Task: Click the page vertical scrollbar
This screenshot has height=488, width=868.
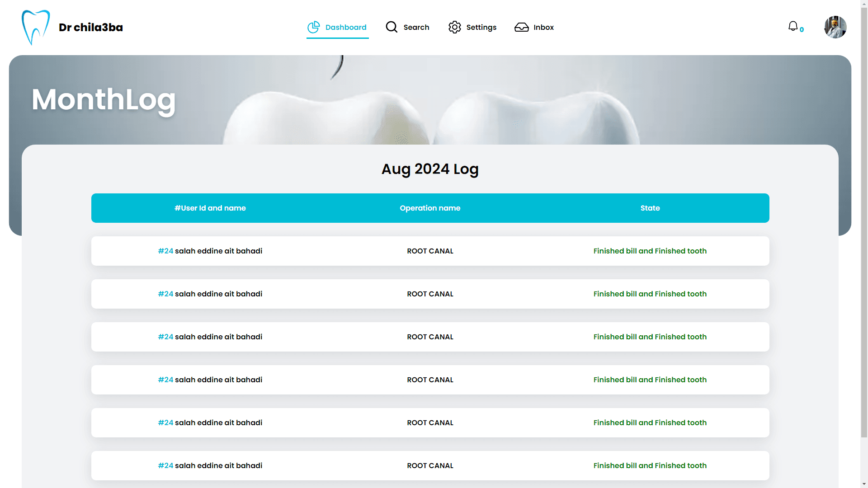Action: (x=864, y=226)
